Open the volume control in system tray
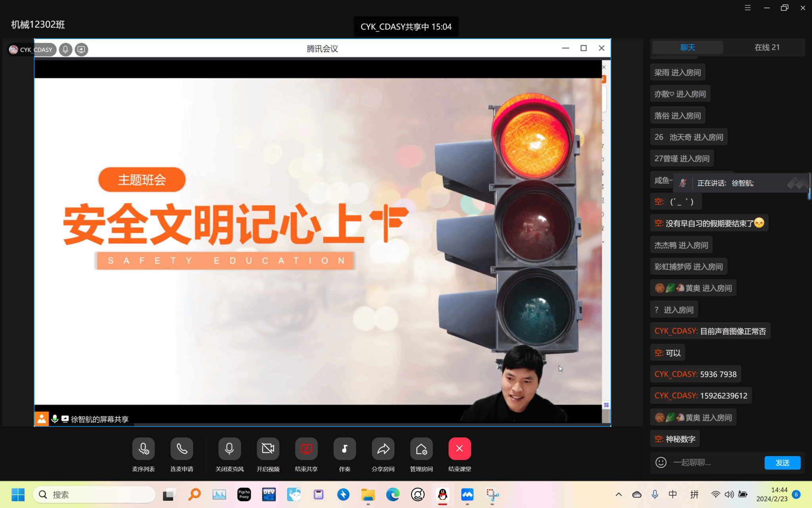812x508 pixels. [x=729, y=495]
